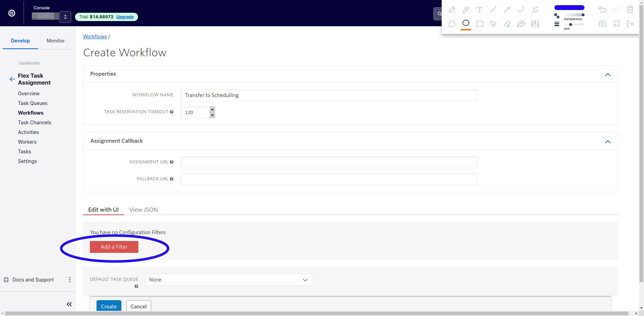
Task: Show help for Assignment URL
Action: pyautogui.click(x=172, y=162)
